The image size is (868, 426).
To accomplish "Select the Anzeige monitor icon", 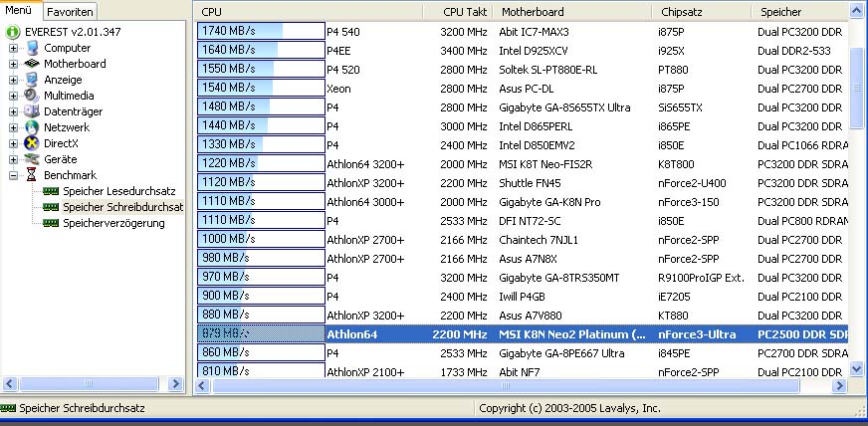I will click(x=32, y=80).
